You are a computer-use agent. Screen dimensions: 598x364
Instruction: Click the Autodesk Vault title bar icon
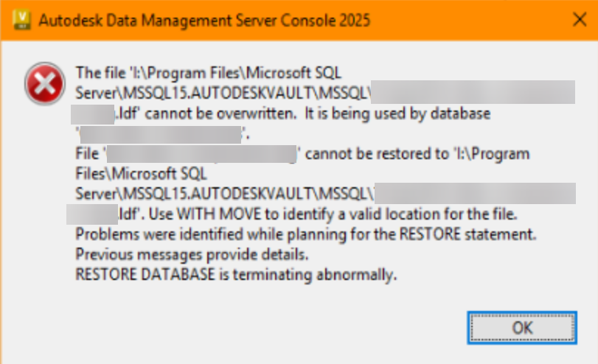[x=23, y=20]
